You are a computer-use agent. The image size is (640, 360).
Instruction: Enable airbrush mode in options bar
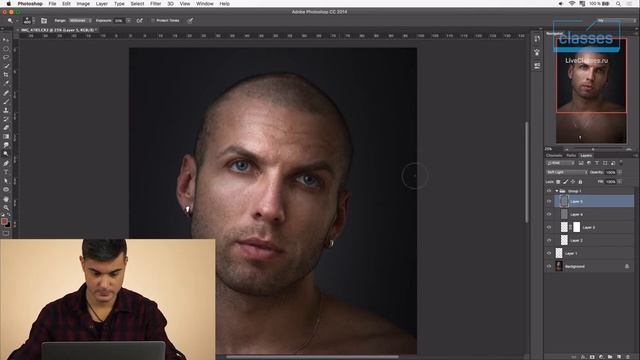[140, 20]
